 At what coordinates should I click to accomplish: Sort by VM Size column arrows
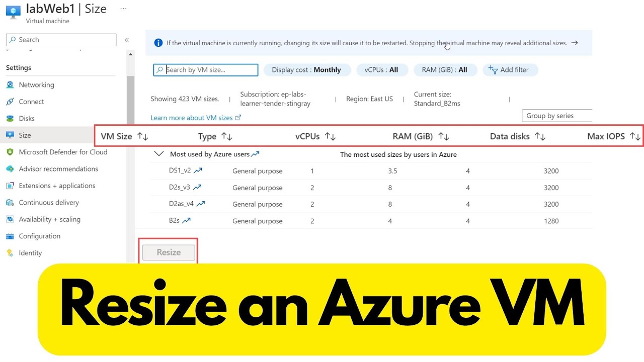[142, 136]
